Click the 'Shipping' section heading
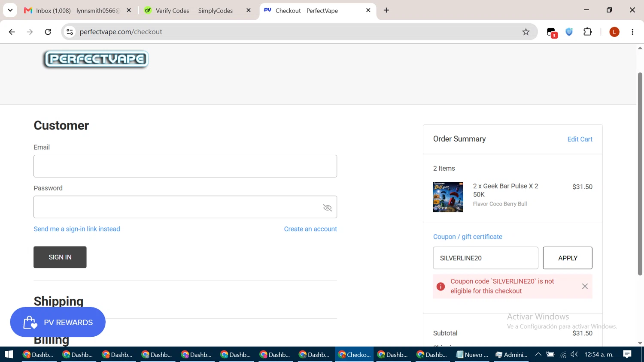This screenshot has height=362, width=644. (58, 302)
